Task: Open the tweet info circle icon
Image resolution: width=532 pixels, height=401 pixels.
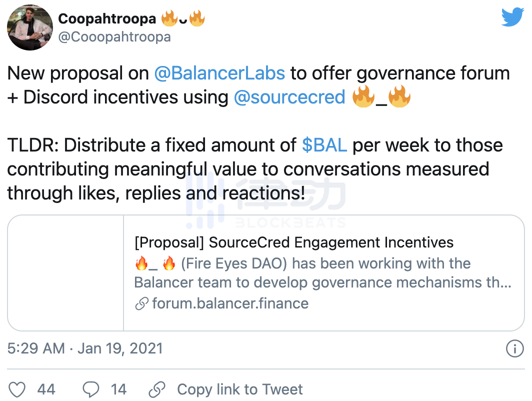Action: (514, 348)
